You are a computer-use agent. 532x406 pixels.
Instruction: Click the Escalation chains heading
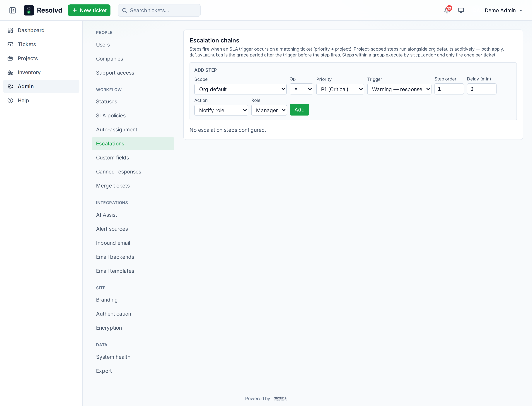pyautogui.click(x=214, y=40)
